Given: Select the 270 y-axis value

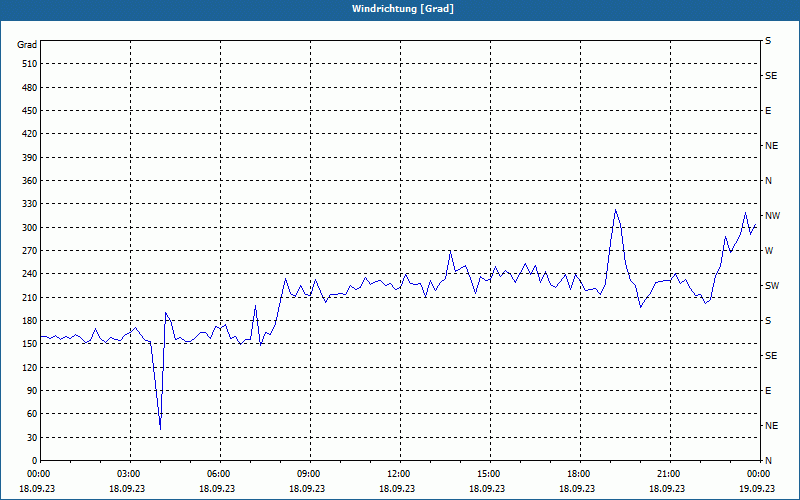Looking at the screenshot, I should [30, 251].
